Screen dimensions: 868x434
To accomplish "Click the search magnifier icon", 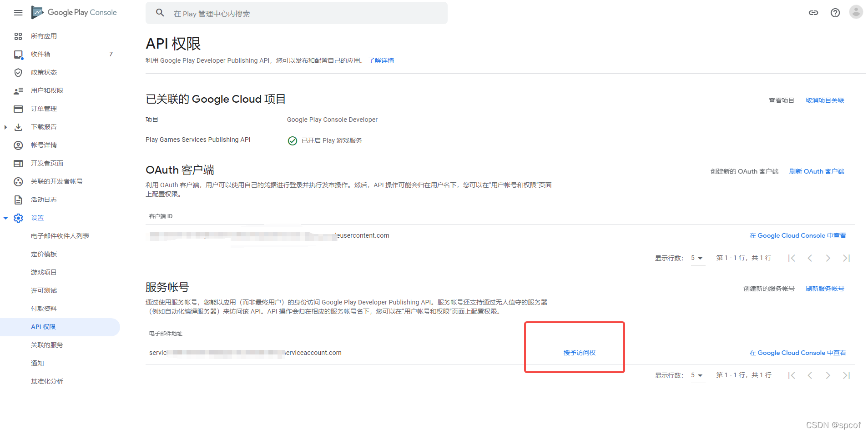I will point(160,13).
